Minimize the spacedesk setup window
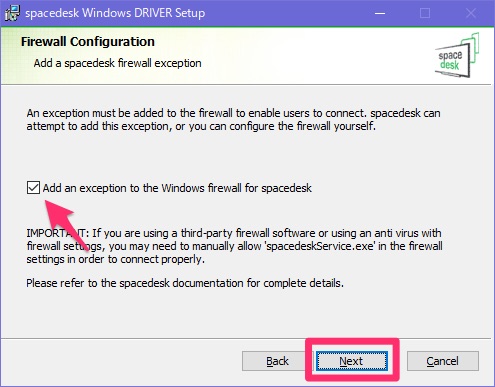This screenshot has height=387, width=495. (380, 13)
